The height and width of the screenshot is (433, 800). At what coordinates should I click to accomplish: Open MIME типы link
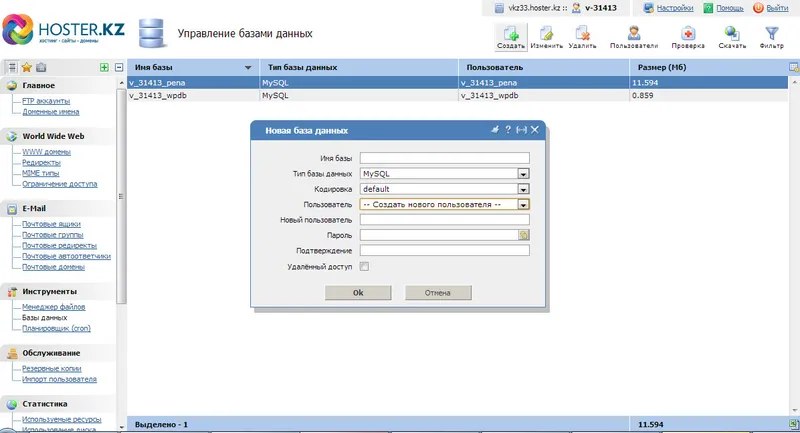tap(40, 173)
